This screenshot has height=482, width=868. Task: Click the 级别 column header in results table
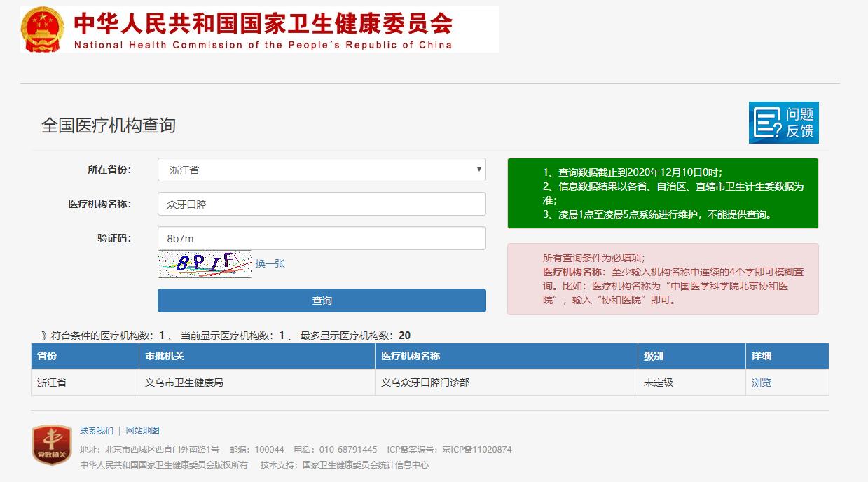(652, 355)
